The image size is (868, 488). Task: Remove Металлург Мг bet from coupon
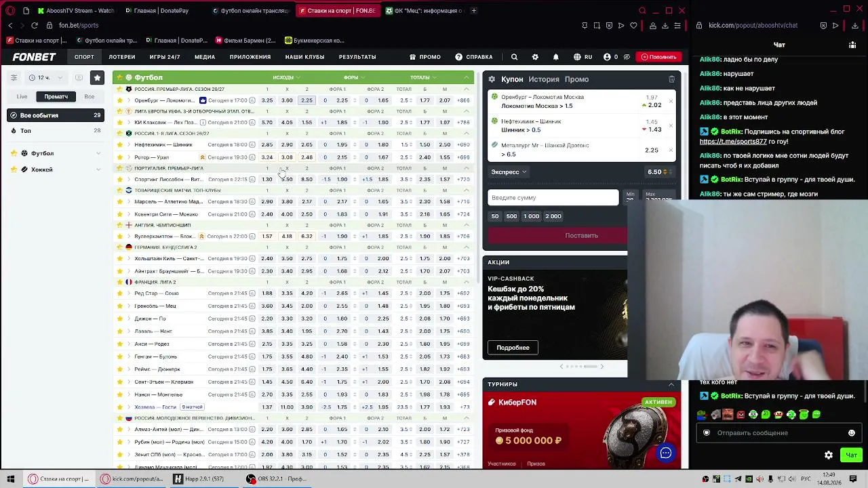click(671, 150)
